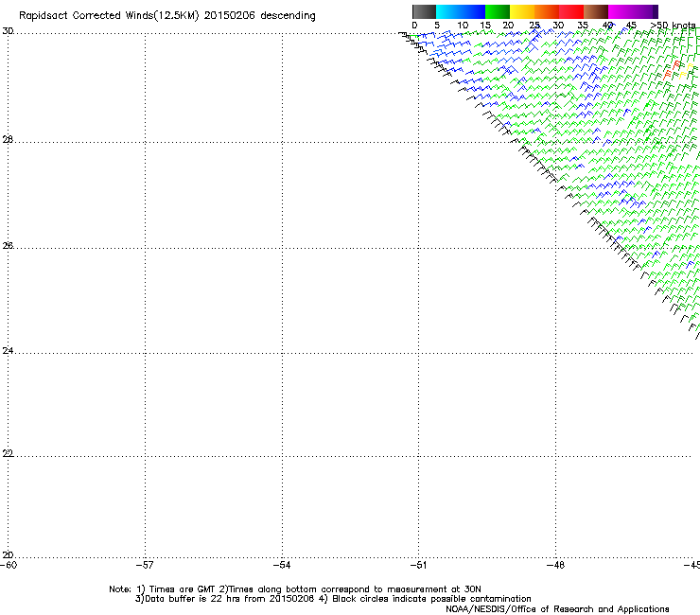Image resolution: width=700 pixels, height=615 pixels.
Task: Click latitude label '30' on left axis
Action: coord(8,31)
